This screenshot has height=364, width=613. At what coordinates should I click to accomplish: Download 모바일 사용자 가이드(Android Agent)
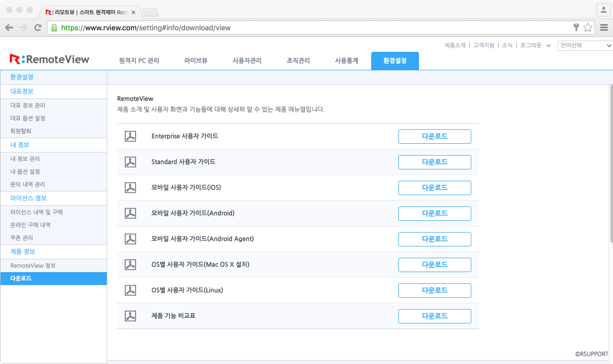435,239
